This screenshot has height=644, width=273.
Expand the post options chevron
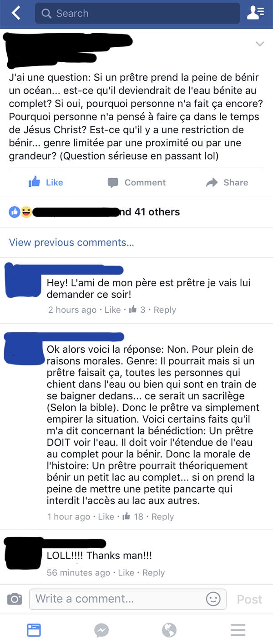[260, 44]
